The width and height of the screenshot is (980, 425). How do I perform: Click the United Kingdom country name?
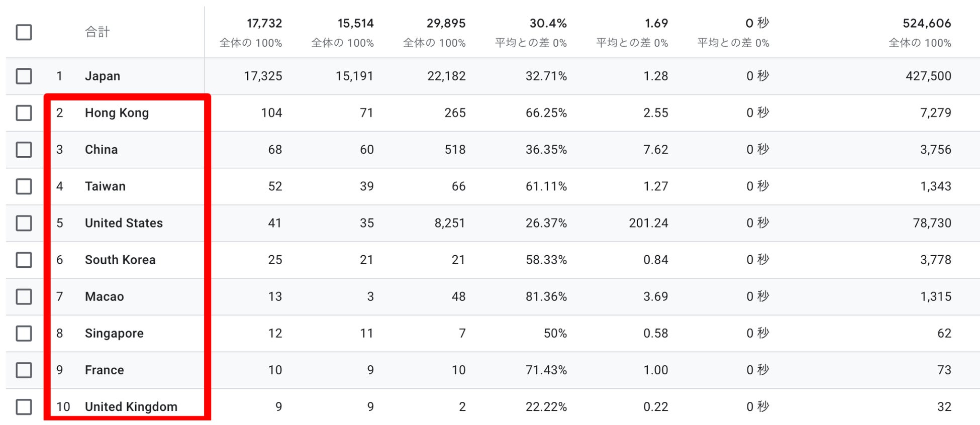click(x=131, y=407)
